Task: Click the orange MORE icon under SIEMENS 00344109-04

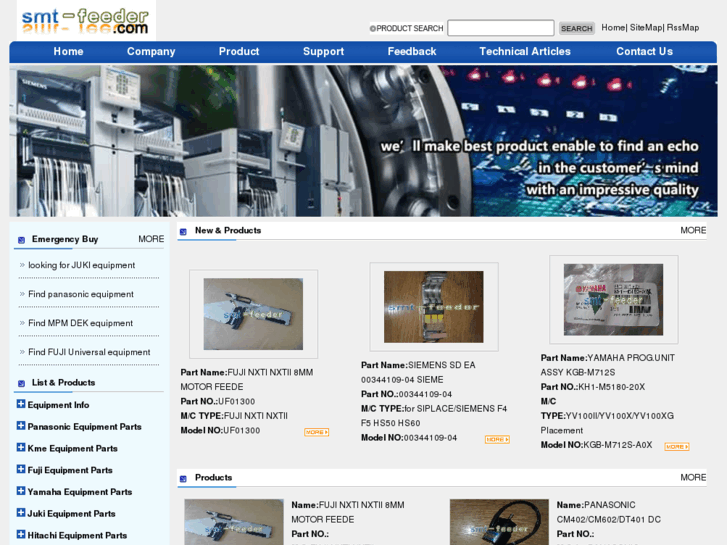Action: 497,439
